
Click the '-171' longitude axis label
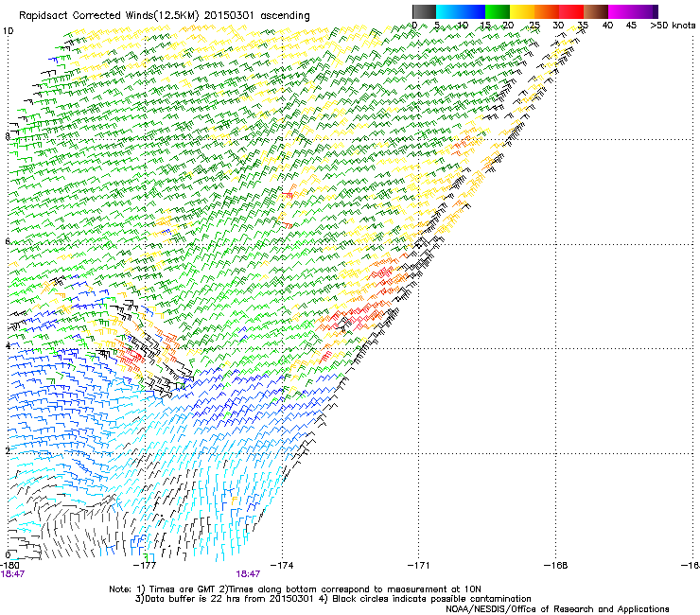419,566
